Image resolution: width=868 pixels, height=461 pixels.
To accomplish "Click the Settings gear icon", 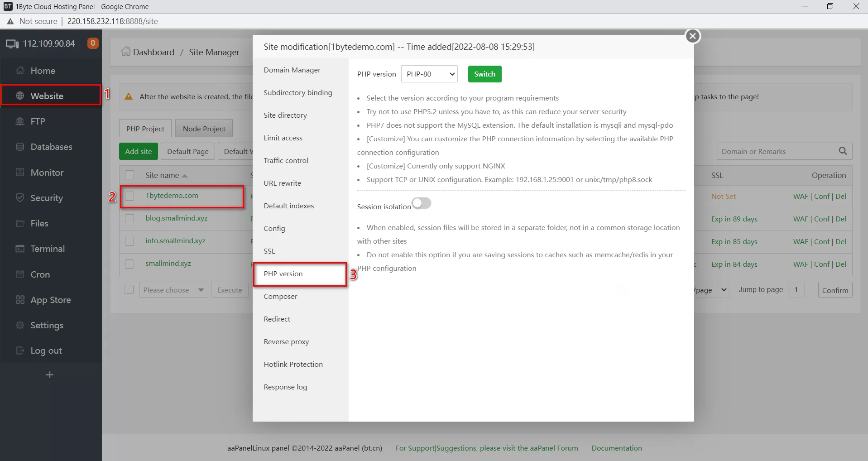I will 20,325.
